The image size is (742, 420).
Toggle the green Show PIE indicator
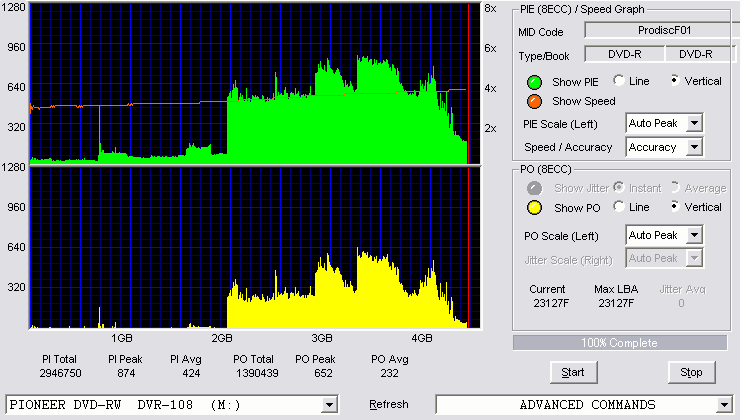point(534,82)
